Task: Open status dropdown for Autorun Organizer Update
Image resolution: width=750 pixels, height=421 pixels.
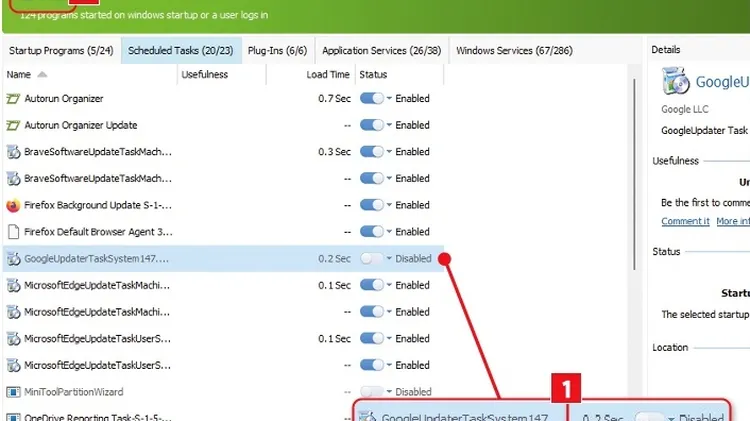Action: (390, 126)
